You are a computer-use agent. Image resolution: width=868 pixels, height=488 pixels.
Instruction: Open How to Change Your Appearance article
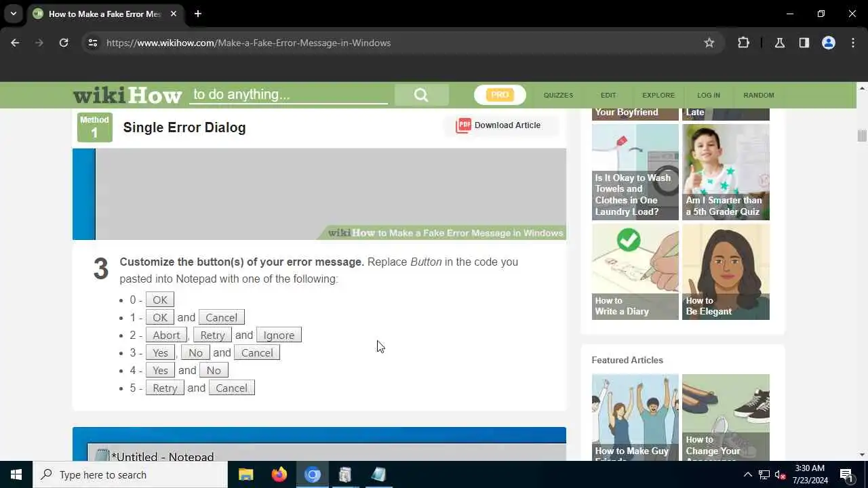[726, 418]
